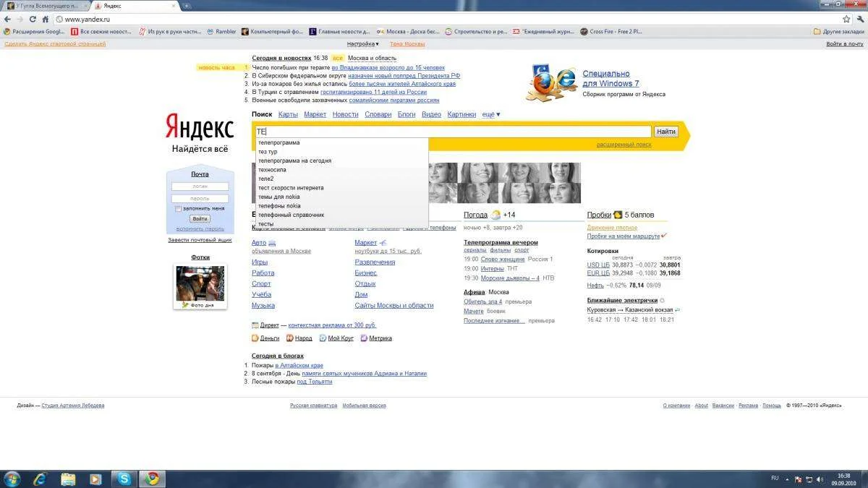Expand the ещё search categories dropdown
The image size is (868, 488).
(x=491, y=114)
